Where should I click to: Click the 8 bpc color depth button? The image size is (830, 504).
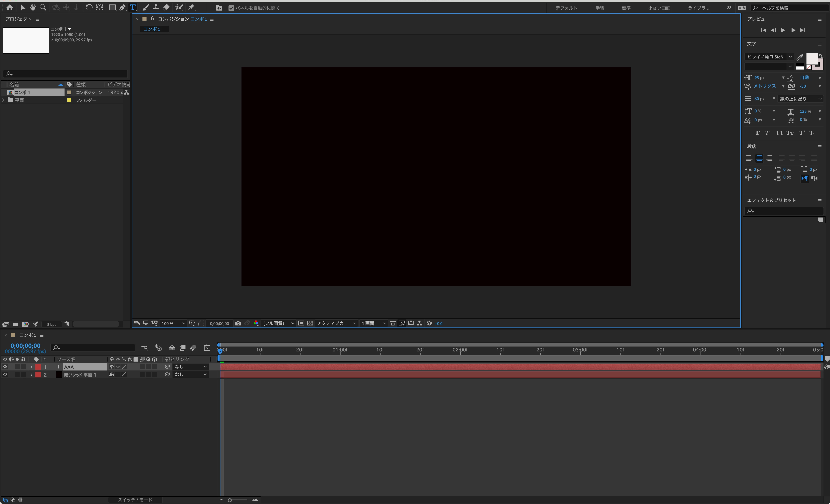coord(52,324)
